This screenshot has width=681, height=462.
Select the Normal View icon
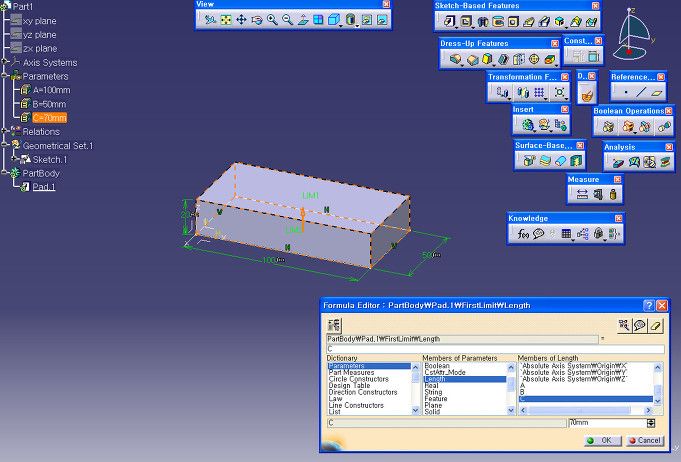pyautogui.click(x=303, y=20)
